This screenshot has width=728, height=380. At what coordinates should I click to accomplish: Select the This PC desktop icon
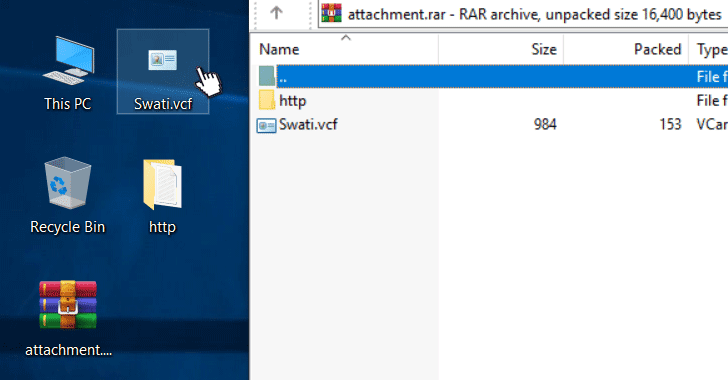pyautogui.click(x=68, y=72)
